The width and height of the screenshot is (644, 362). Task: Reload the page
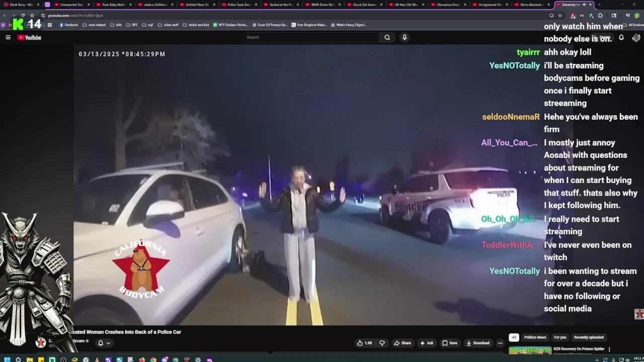pyautogui.click(x=23, y=16)
